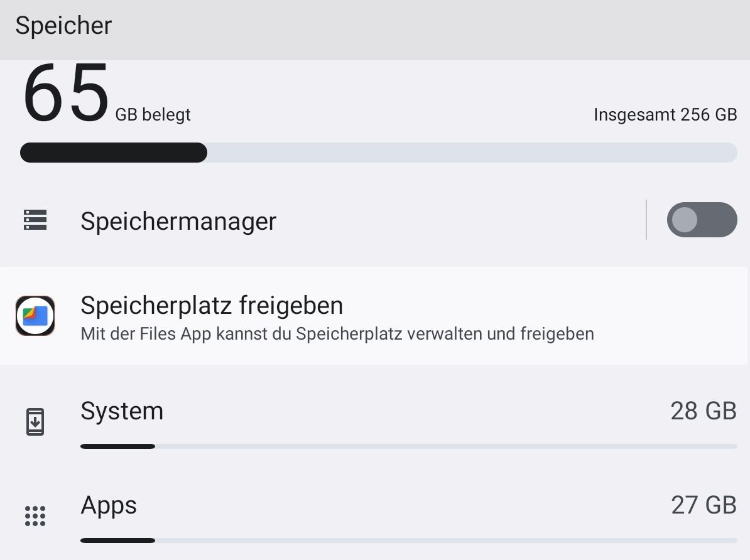Tap the Insgesamt 256 GB label

[x=665, y=115]
